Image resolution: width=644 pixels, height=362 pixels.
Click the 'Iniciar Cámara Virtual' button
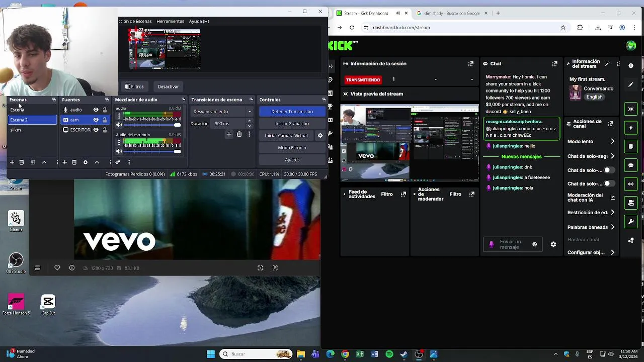[286, 136]
